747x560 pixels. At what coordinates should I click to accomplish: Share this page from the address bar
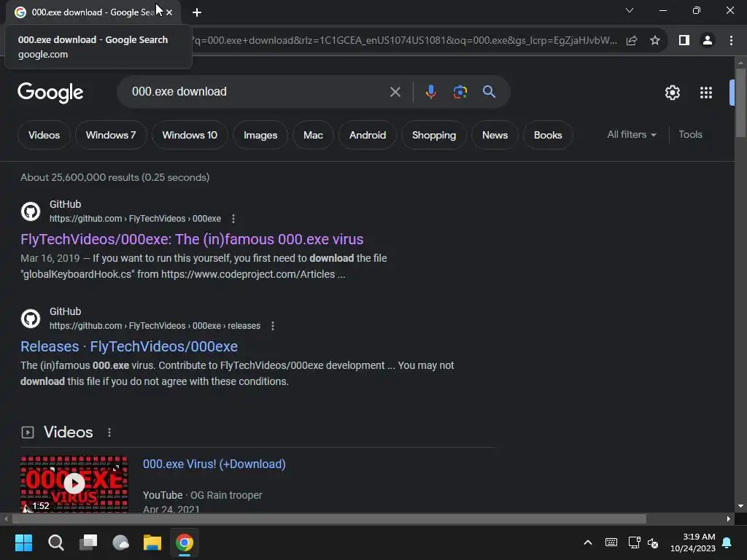(x=632, y=41)
